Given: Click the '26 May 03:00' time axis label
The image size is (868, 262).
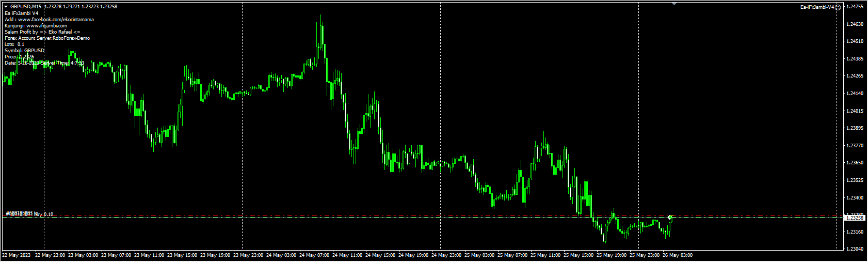Looking at the screenshot, I should pyautogui.click(x=678, y=255).
